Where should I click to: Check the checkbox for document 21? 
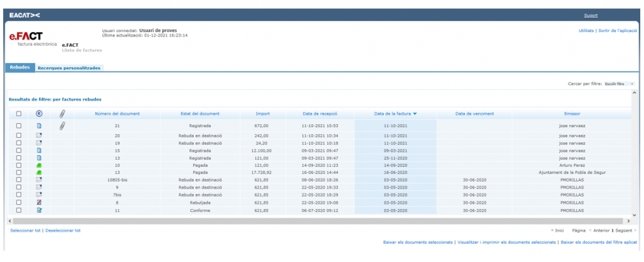tap(19, 126)
